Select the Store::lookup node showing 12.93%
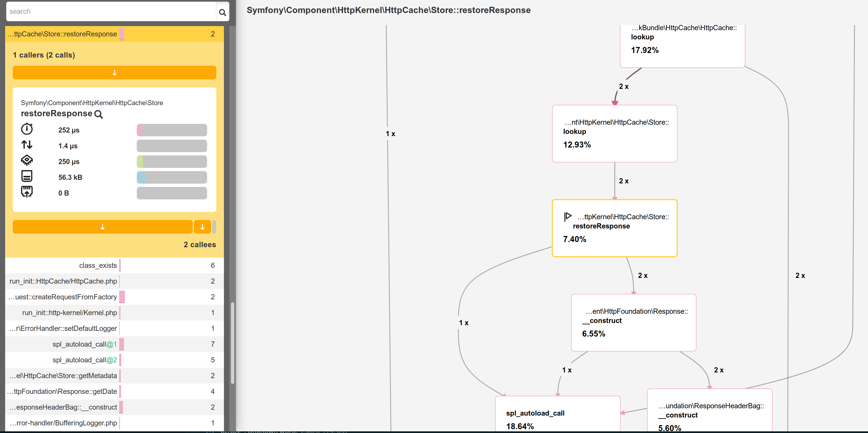Screen dimensions: 868x433 [614, 134]
